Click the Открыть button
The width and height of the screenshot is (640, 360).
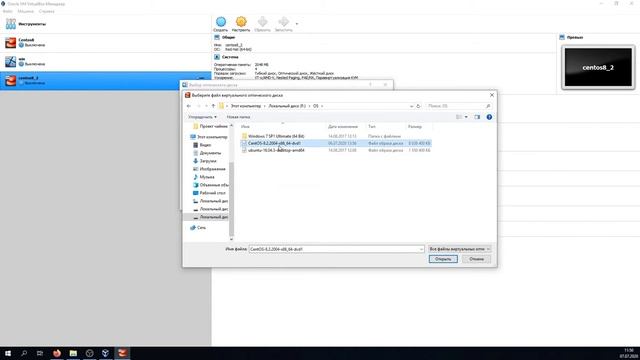pos(443,259)
